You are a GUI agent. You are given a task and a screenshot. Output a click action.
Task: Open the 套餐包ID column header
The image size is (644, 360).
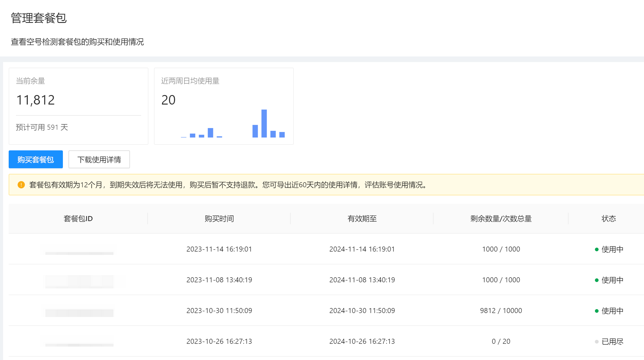point(78,219)
